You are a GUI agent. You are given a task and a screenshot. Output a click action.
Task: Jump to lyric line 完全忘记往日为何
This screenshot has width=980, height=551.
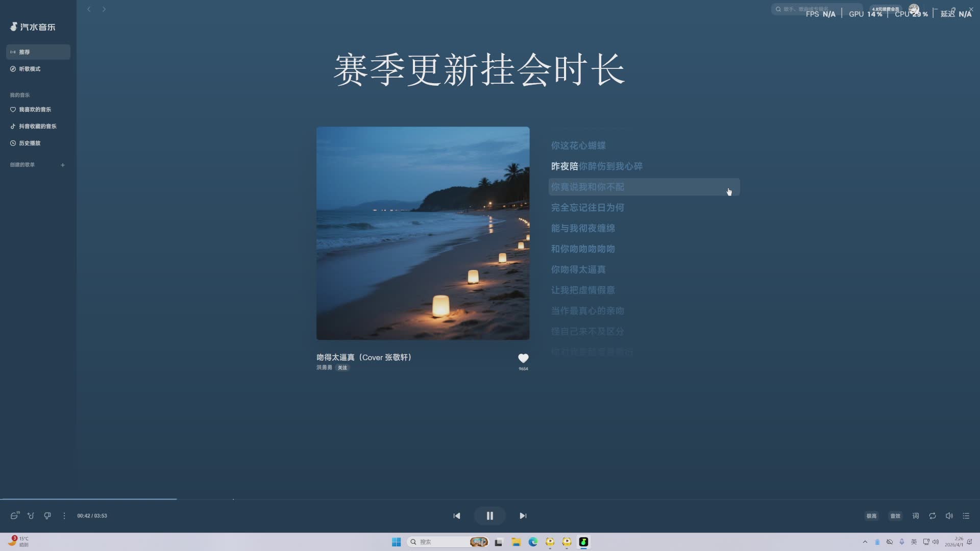click(x=587, y=208)
